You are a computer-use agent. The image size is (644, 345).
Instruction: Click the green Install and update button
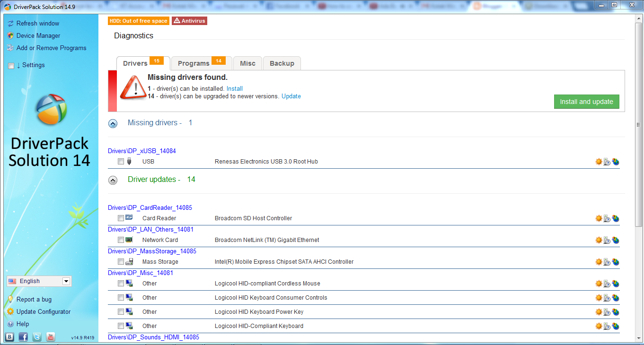pos(587,102)
